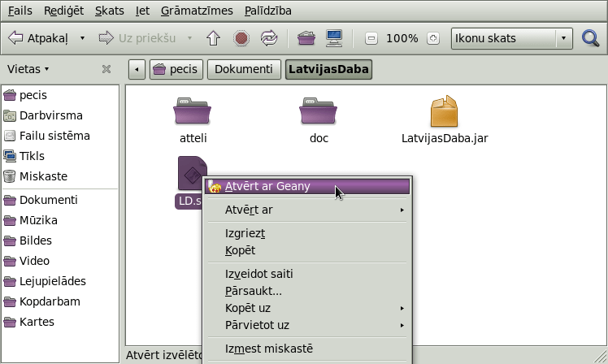The width and height of the screenshot is (608, 364).
Task: Choose Kopēt in the context menu
Action: point(307,250)
